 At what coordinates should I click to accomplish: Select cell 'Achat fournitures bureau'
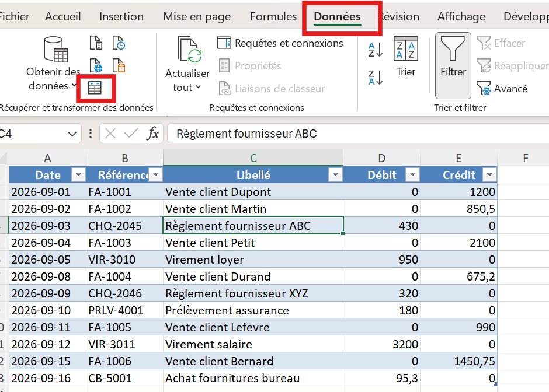(253, 378)
